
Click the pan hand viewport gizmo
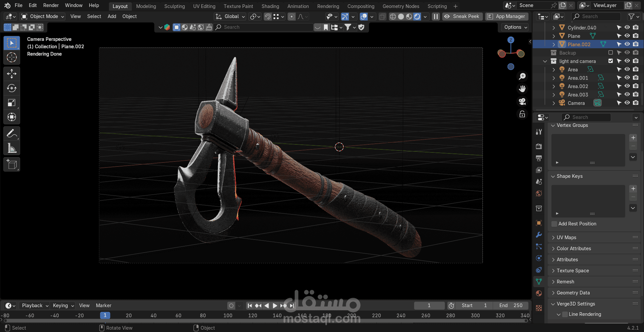tap(522, 89)
